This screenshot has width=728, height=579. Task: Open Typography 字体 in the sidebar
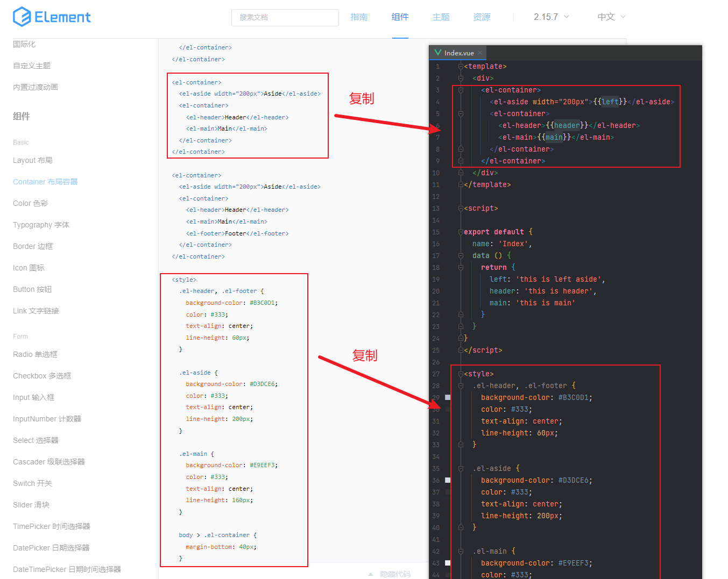coord(41,225)
